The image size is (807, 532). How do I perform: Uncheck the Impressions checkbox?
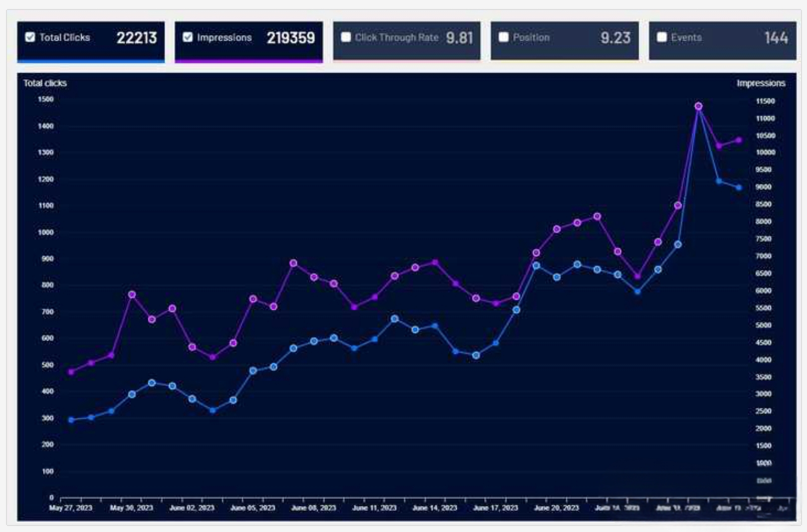(187, 37)
